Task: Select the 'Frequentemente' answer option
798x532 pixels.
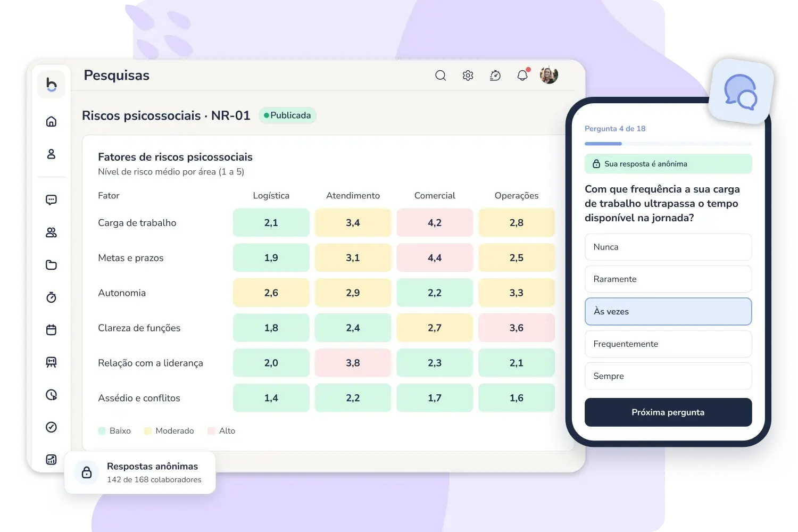Action: [668, 344]
